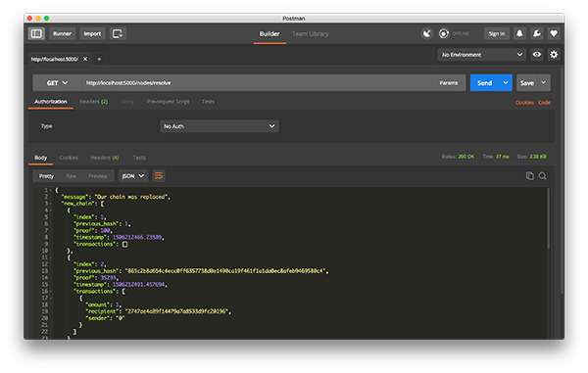Image resolution: width=588 pixels, height=373 pixels.
Task: Open the JSON format dropdown
Action: pos(133,175)
